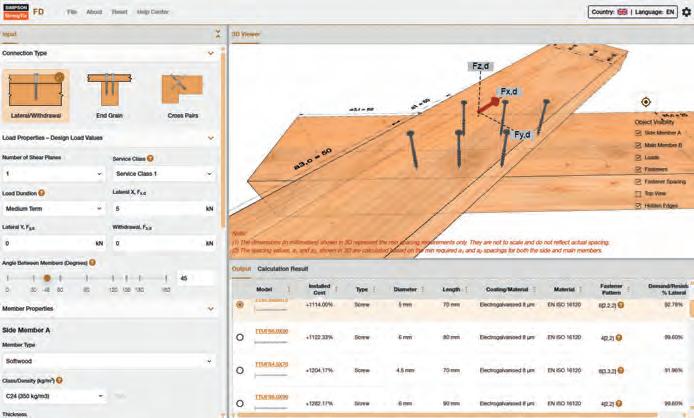Open Model column menu icon
Screen dimensions: 694x418
click(289, 290)
